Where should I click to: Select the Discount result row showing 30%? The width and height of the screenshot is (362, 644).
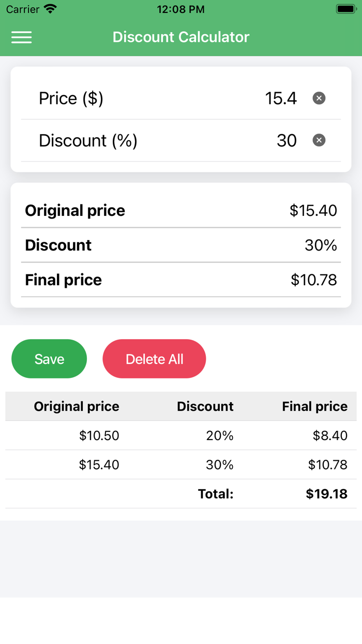pyautogui.click(x=181, y=245)
